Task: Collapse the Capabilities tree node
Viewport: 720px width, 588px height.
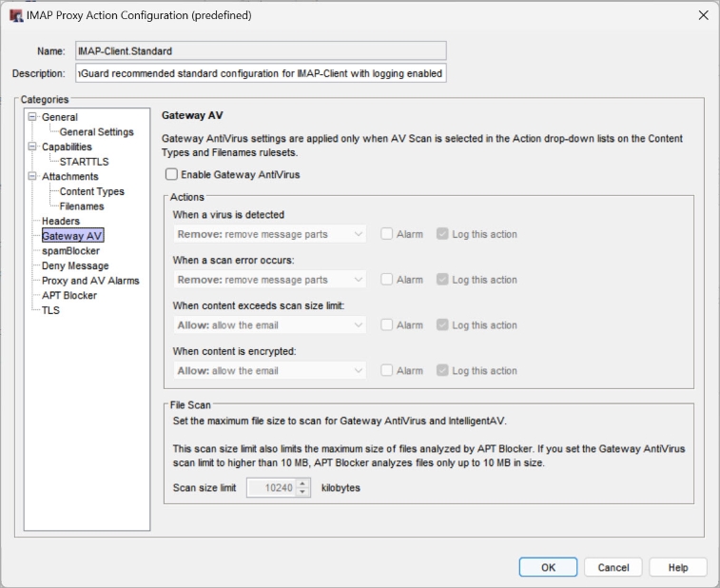Action: [32, 147]
